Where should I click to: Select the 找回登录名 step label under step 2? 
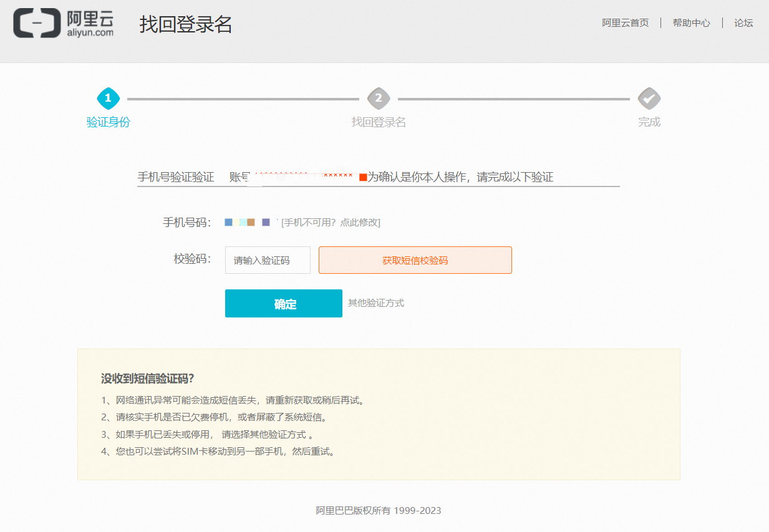point(379,122)
